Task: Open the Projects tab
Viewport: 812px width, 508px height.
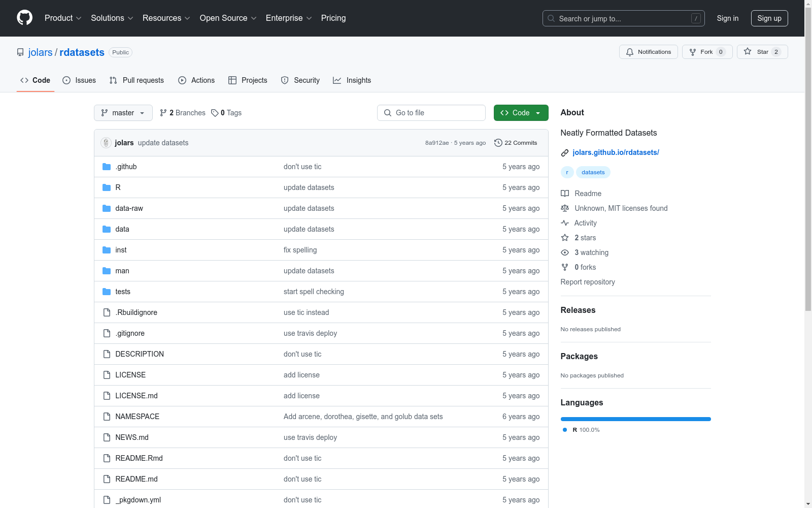Action: coord(248,80)
